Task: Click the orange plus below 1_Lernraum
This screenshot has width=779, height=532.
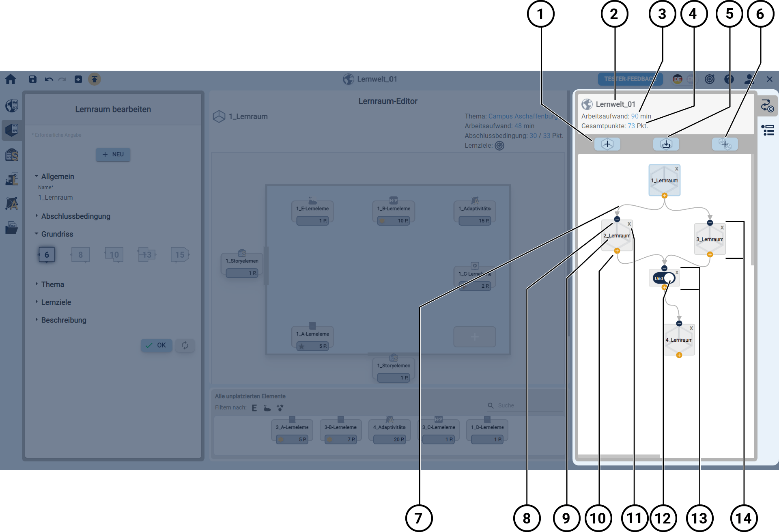Action: click(x=665, y=196)
